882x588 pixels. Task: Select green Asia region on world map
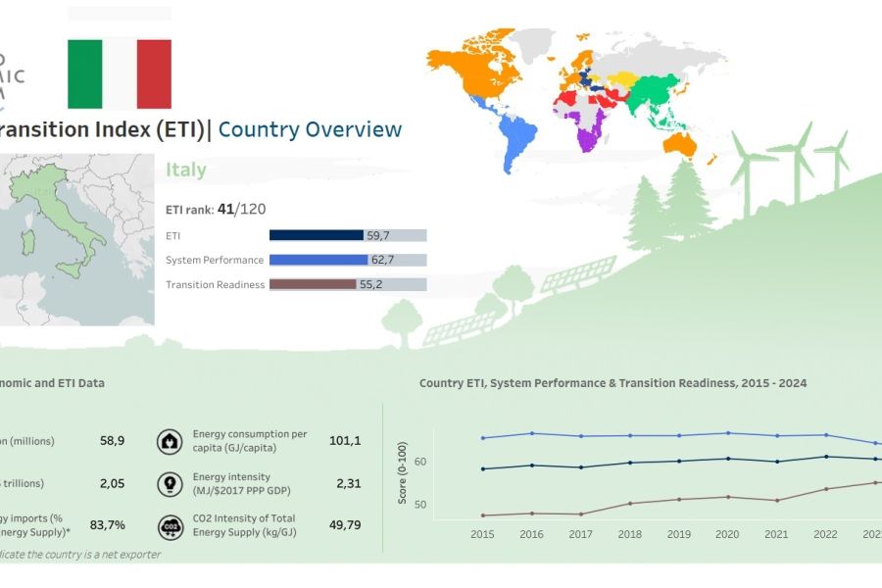pos(657,98)
